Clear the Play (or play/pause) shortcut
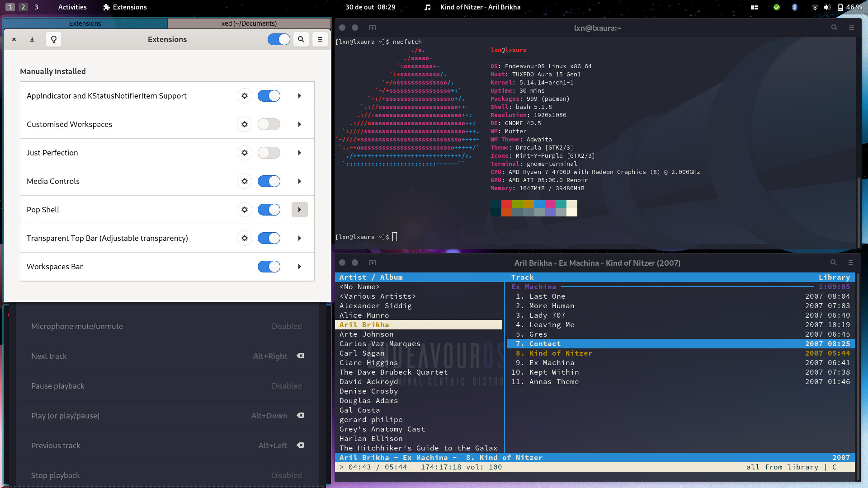Viewport: 868px width, 488px height. [x=300, y=416]
